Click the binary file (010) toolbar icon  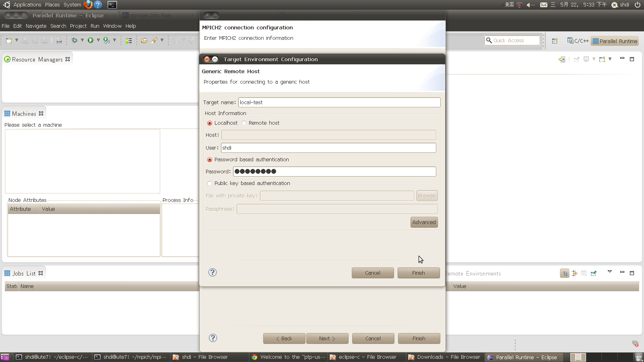coord(59,41)
